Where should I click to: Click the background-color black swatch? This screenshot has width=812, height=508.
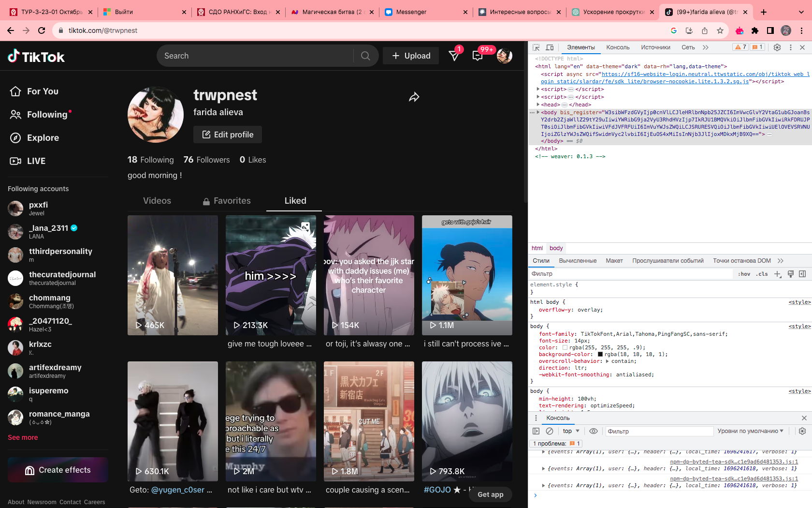[600, 355]
